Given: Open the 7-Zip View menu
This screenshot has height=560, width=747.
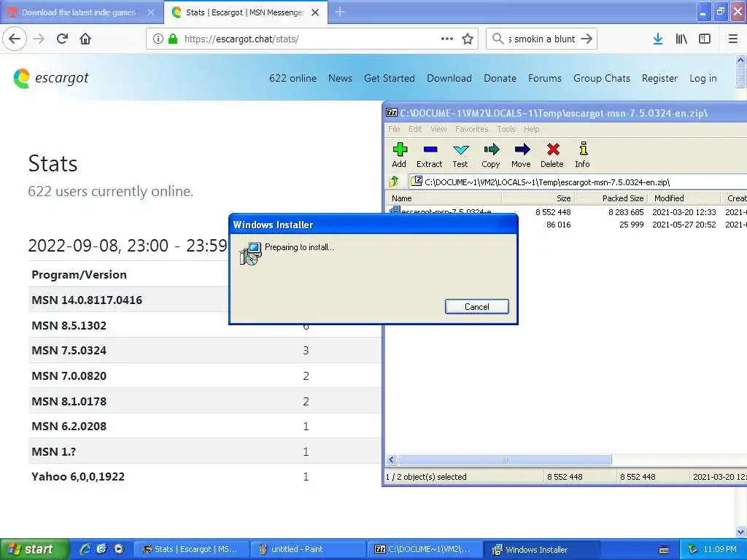Looking at the screenshot, I should (438, 129).
